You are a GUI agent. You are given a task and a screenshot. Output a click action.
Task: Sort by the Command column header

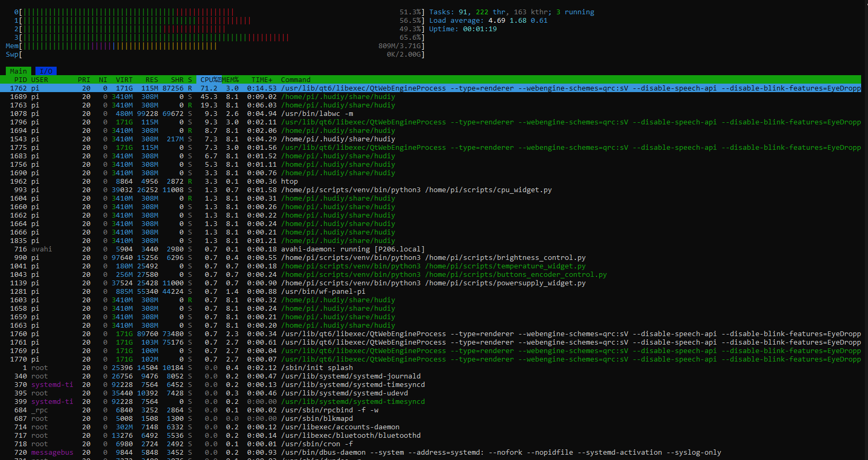pyautogui.click(x=296, y=79)
